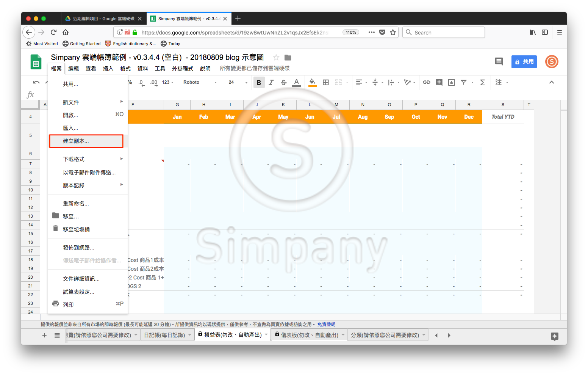Star this spreadsheet title

tap(276, 58)
